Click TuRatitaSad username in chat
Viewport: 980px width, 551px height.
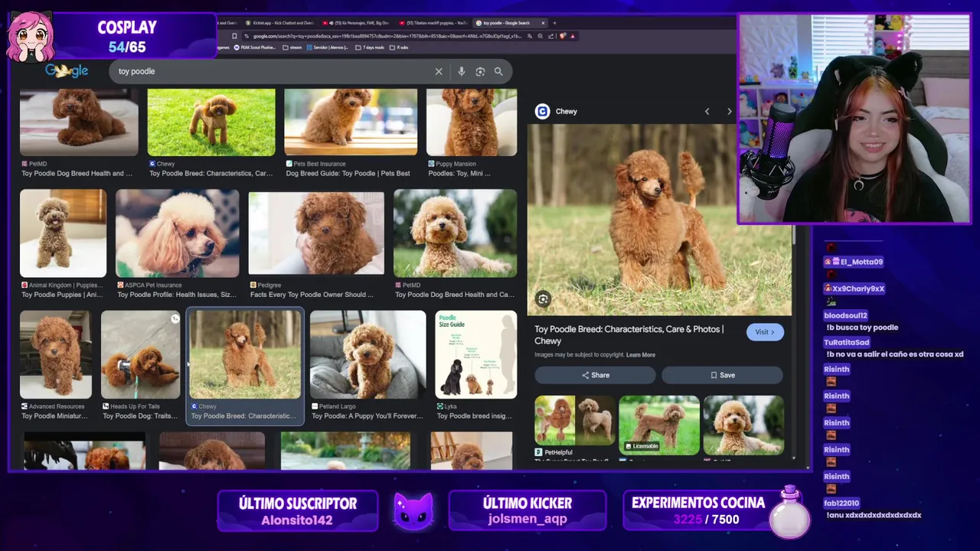tap(846, 342)
